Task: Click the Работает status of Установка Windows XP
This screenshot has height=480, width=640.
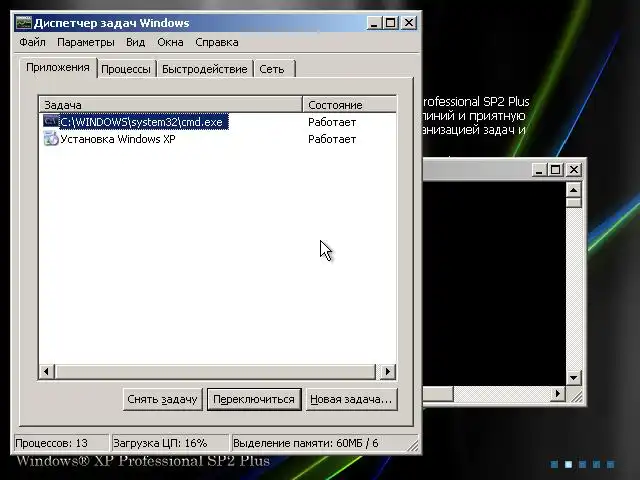Action: click(332, 139)
